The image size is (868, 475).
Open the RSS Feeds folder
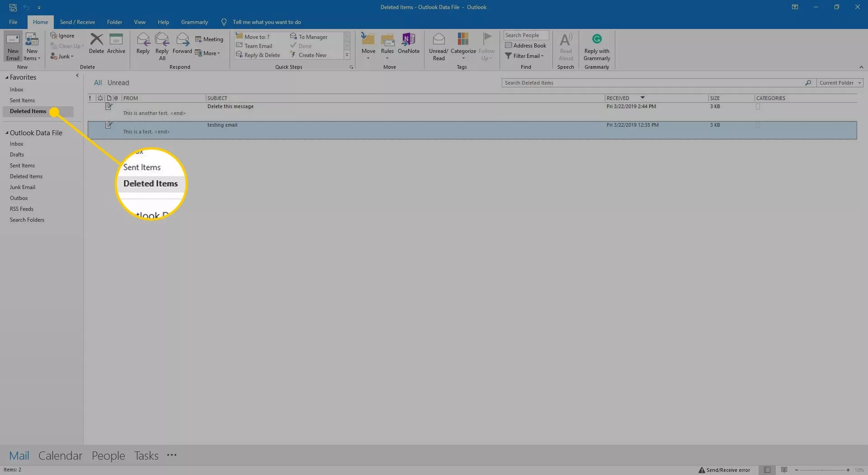pyautogui.click(x=22, y=209)
